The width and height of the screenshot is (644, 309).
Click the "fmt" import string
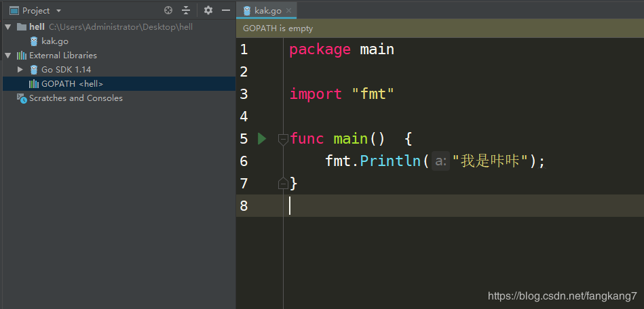[x=373, y=94]
